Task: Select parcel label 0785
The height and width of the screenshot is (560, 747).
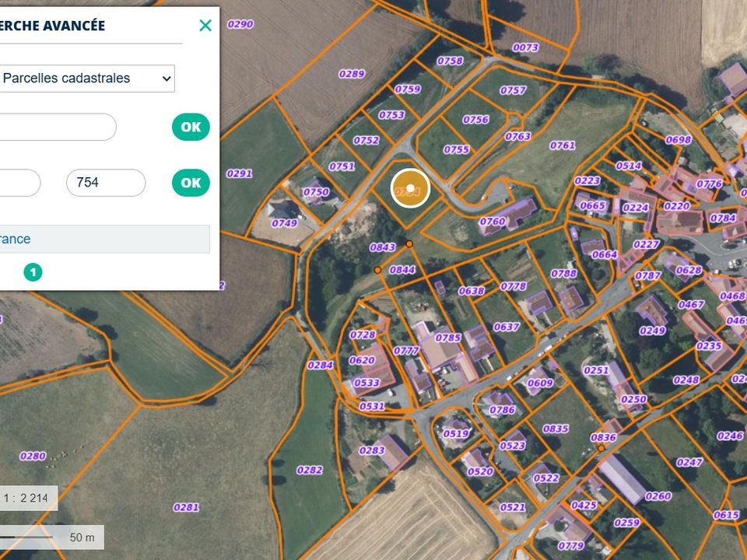Action: tap(448, 338)
